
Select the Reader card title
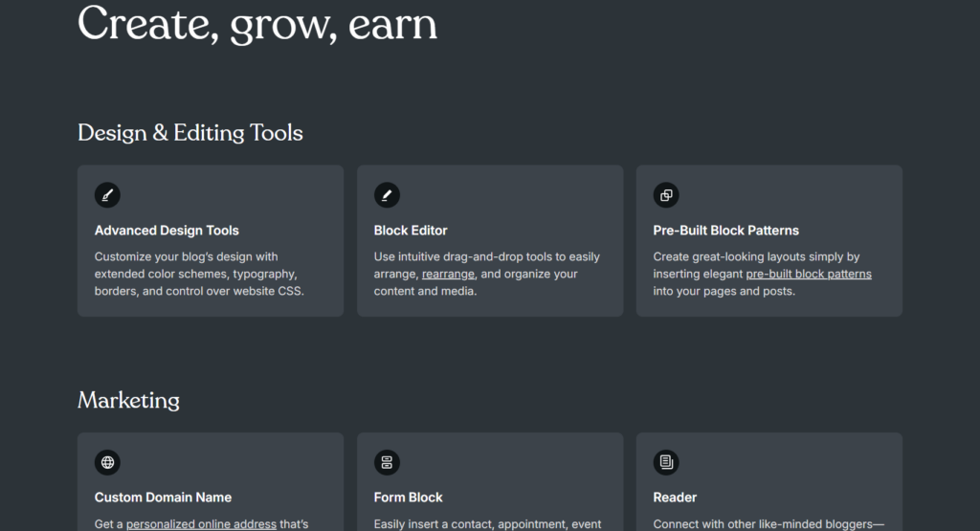point(675,498)
